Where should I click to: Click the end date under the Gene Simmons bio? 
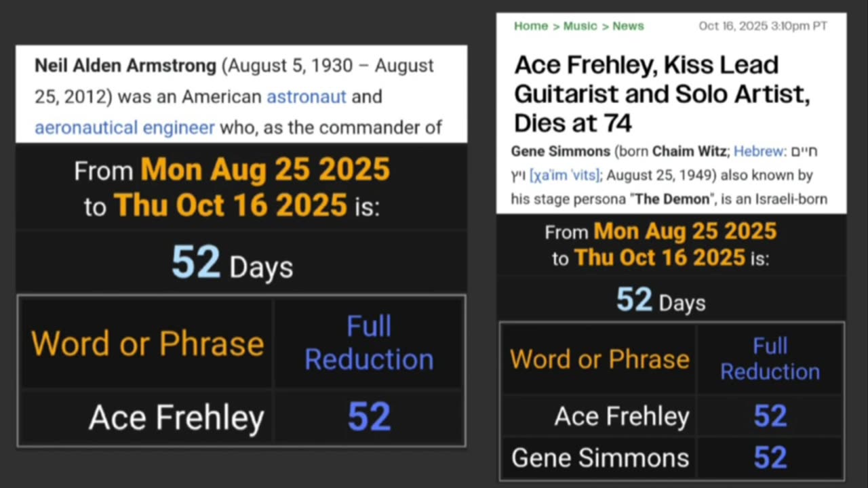coord(659,258)
